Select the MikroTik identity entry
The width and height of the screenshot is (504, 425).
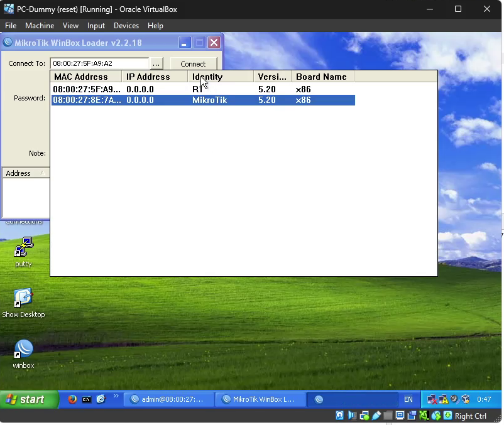209,100
